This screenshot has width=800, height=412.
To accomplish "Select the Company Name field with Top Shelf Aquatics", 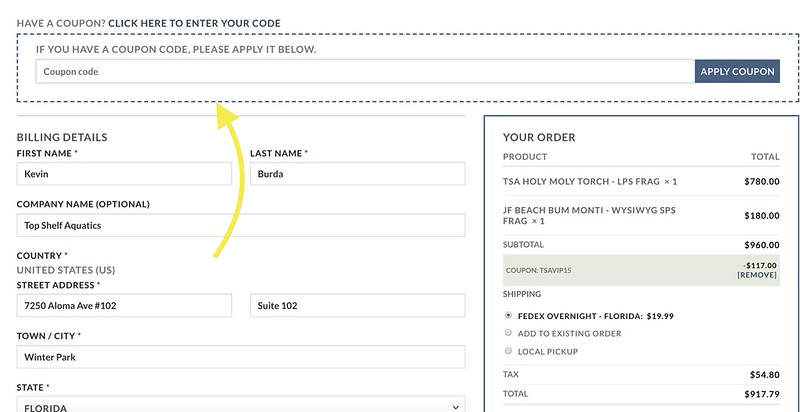I will tap(241, 225).
